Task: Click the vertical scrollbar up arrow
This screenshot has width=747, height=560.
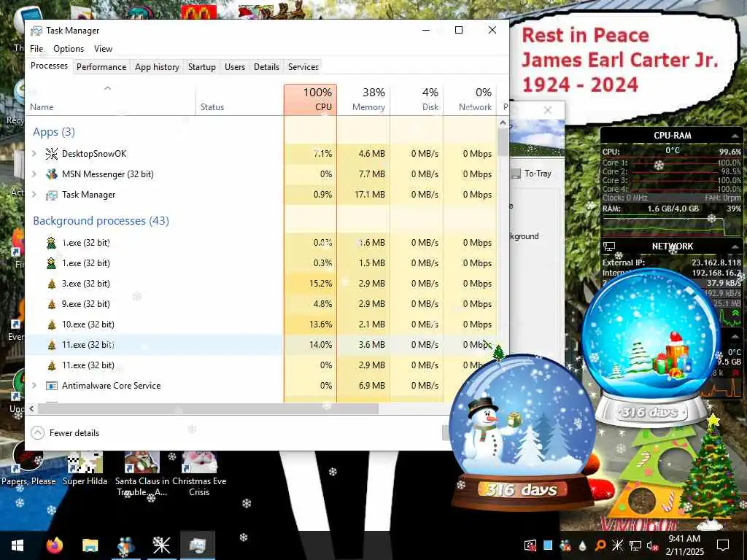Action: click(x=503, y=123)
